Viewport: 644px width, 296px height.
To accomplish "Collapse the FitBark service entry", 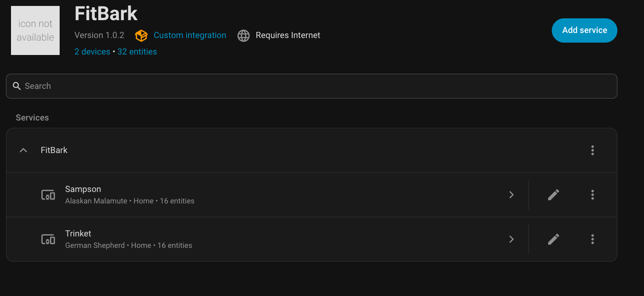I will pyautogui.click(x=23, y=150).
